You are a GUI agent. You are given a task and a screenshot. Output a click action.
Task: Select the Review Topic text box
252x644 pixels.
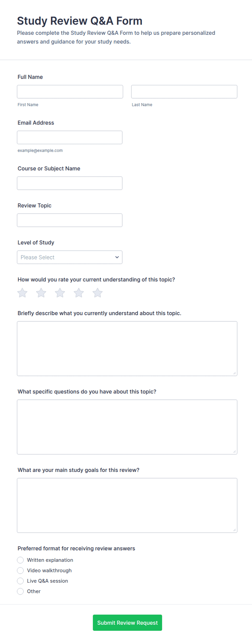tap(70, 220)
